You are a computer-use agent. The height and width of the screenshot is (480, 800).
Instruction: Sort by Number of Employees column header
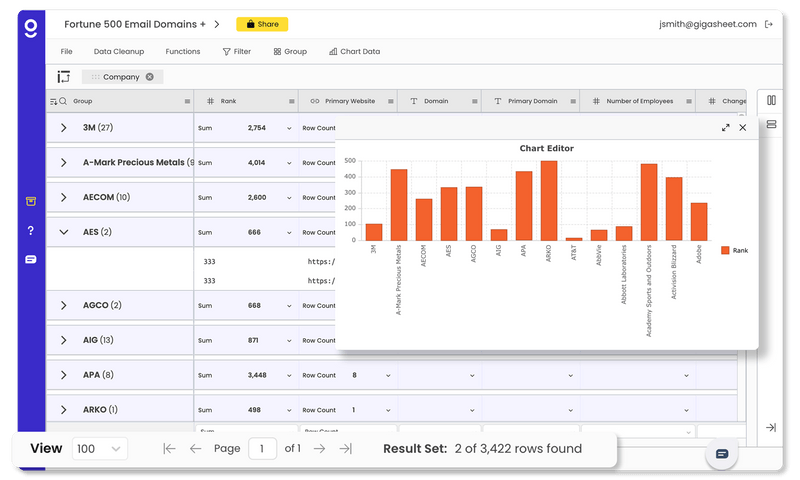pyautogui.click(x=639, y=101)
